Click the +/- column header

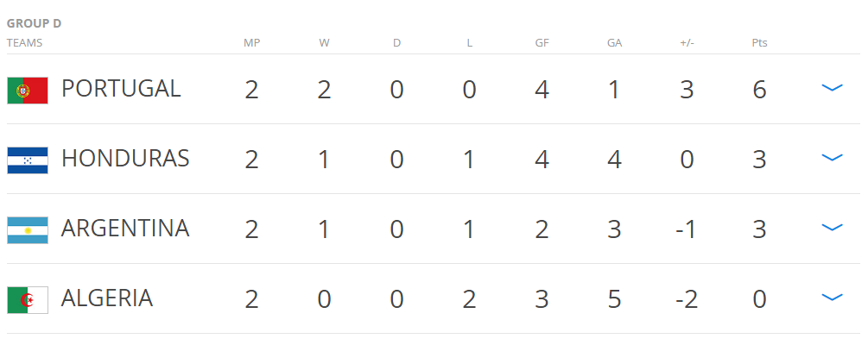pos(687,43)
